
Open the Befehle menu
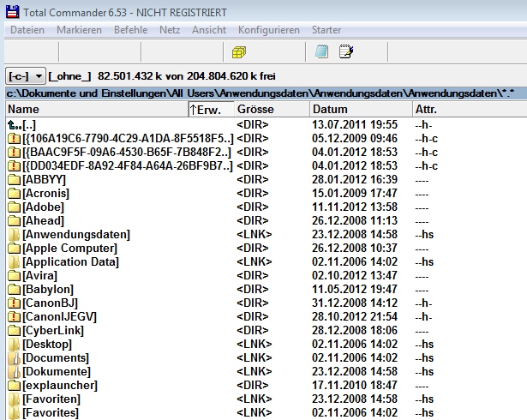click(x=131, y=30)
